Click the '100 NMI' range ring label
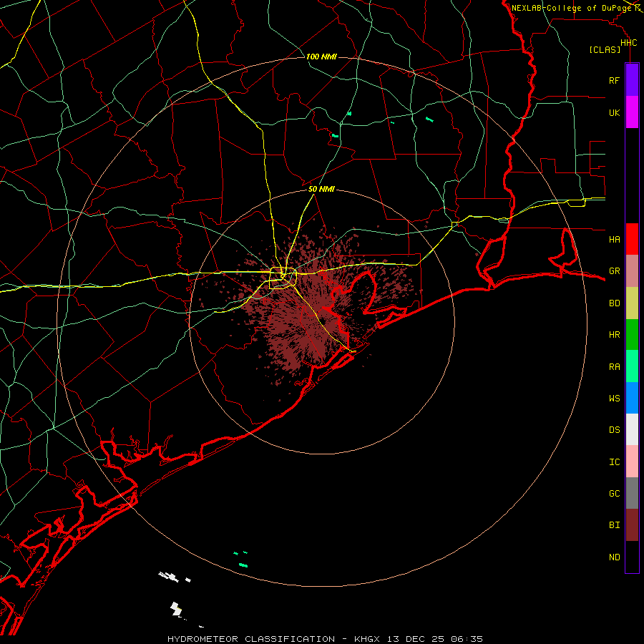 (x=321, y=57)
